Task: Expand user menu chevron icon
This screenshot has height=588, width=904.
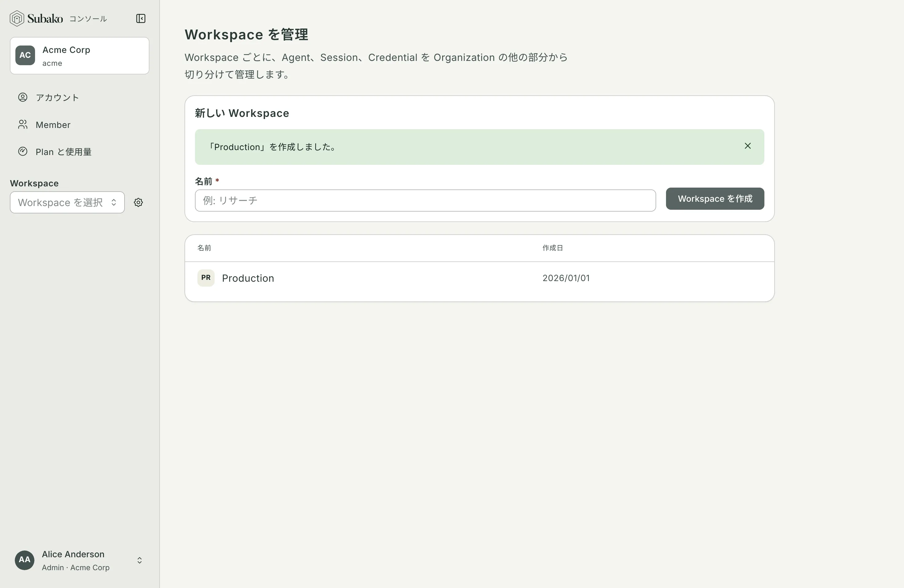Action: (139, 560)
